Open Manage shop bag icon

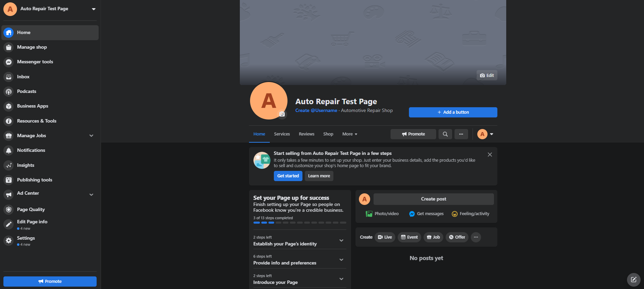[x=9, y=47]
